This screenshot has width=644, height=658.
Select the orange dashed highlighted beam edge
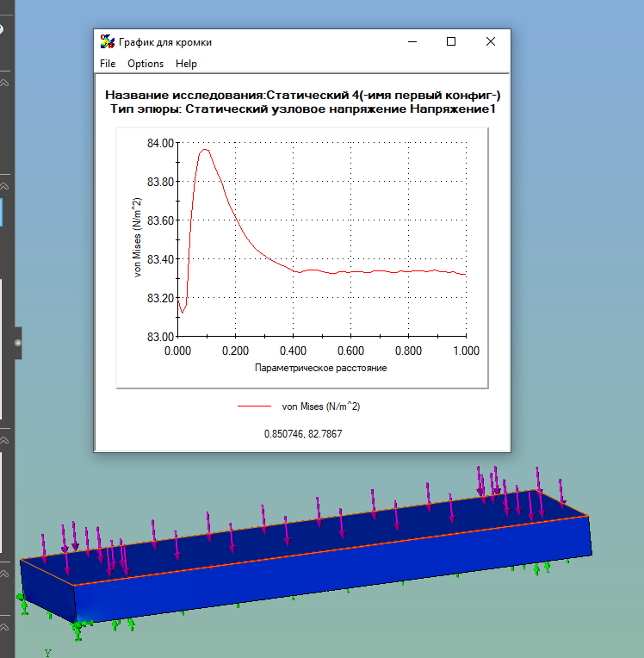pyautogui.click(x=331, y=550)
